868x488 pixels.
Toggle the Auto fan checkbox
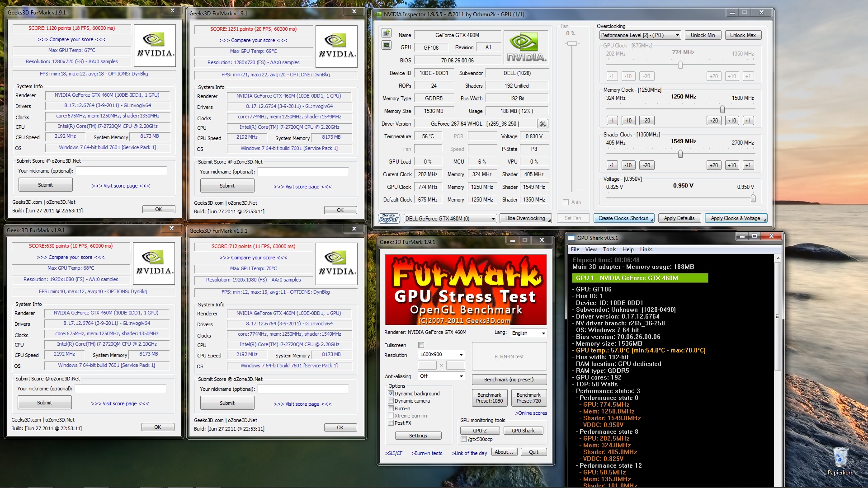[x=566, y=202]
